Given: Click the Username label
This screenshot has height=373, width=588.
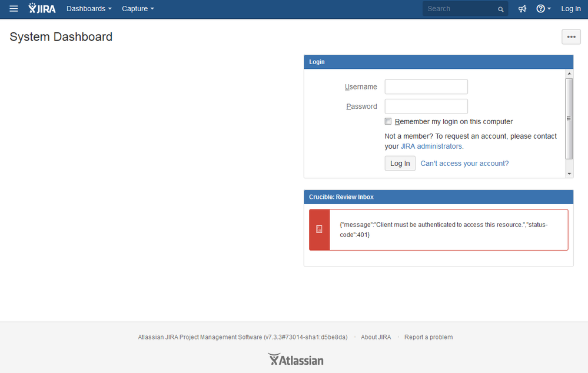Looking at the screenshot, I should 361,87.
